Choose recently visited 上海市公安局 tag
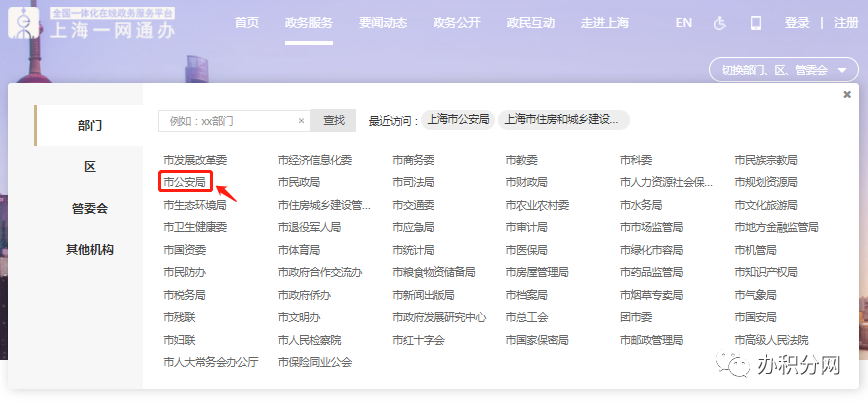This screenshot has width=868, height=402. [x=457, y=119]
